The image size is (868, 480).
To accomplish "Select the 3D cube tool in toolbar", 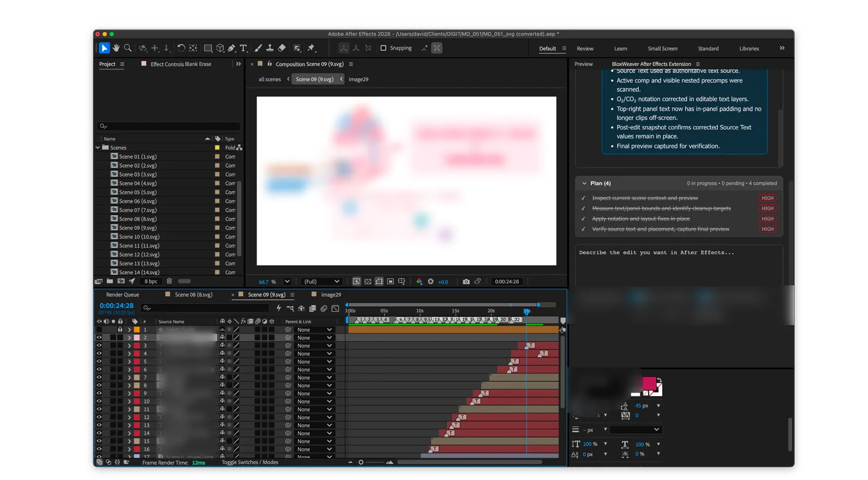I will [220, 48].
